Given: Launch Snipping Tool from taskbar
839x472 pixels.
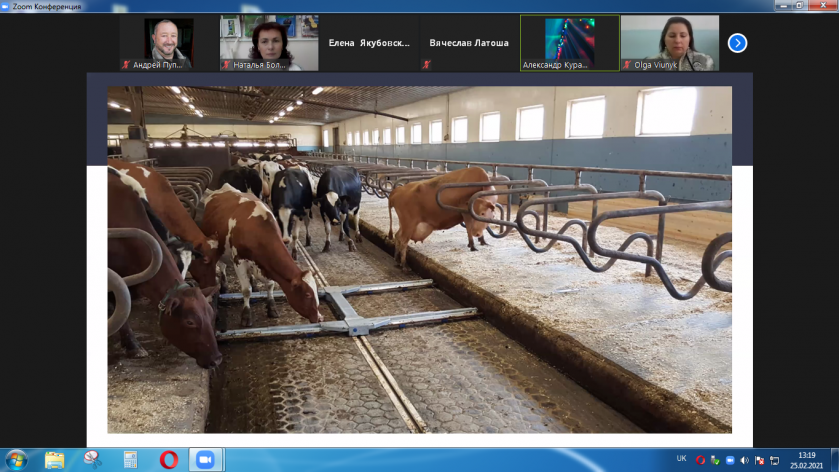Looking at the screenshot, I should 92,460.
